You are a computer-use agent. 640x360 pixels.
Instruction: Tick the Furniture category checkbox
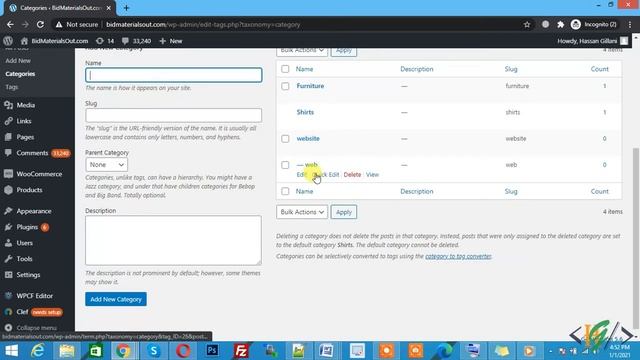point(285,86)
